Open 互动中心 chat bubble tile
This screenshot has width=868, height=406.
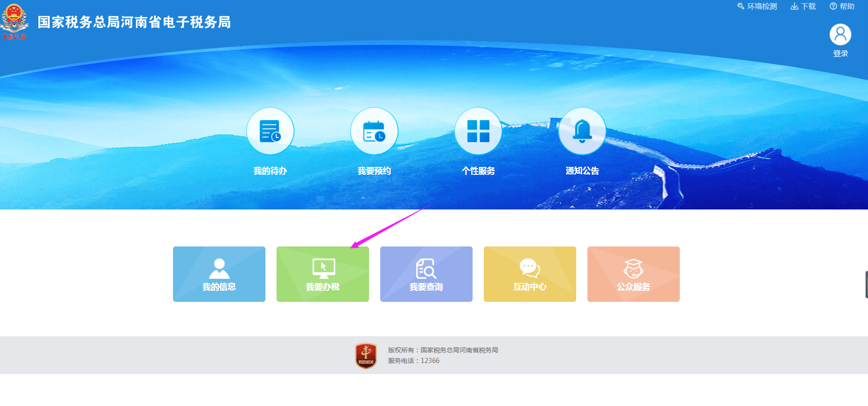coord(530,274)
